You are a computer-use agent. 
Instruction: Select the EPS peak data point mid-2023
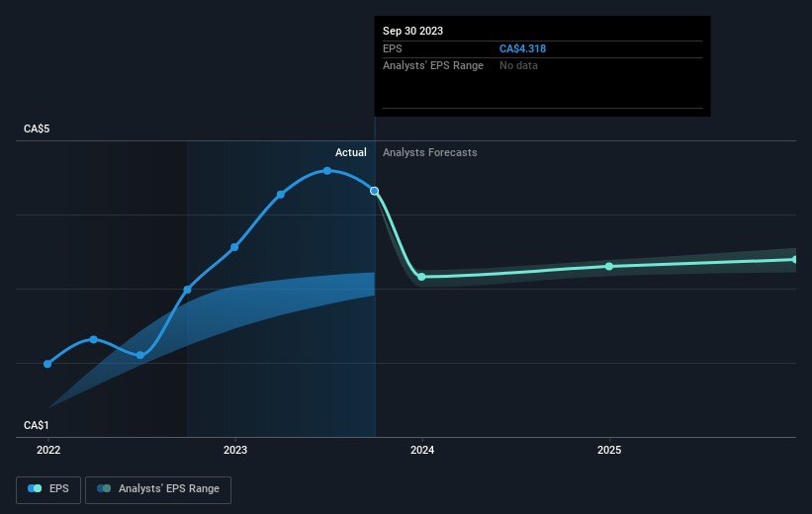point(327,171)
